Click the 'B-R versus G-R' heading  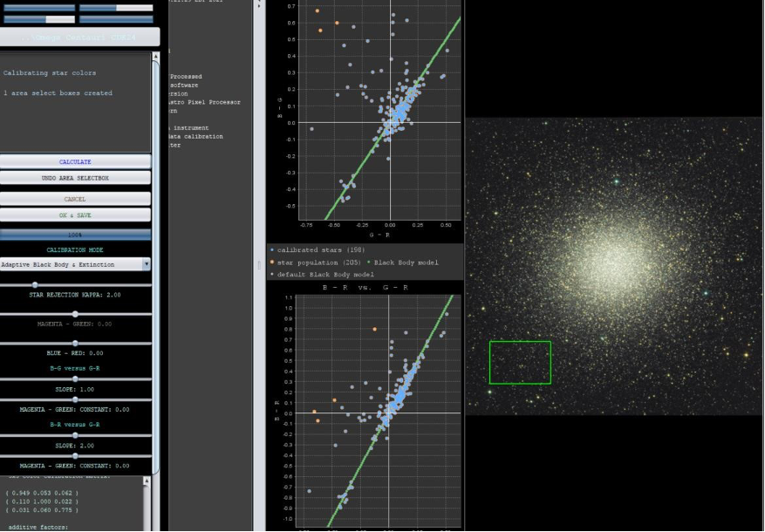[75, 425]
